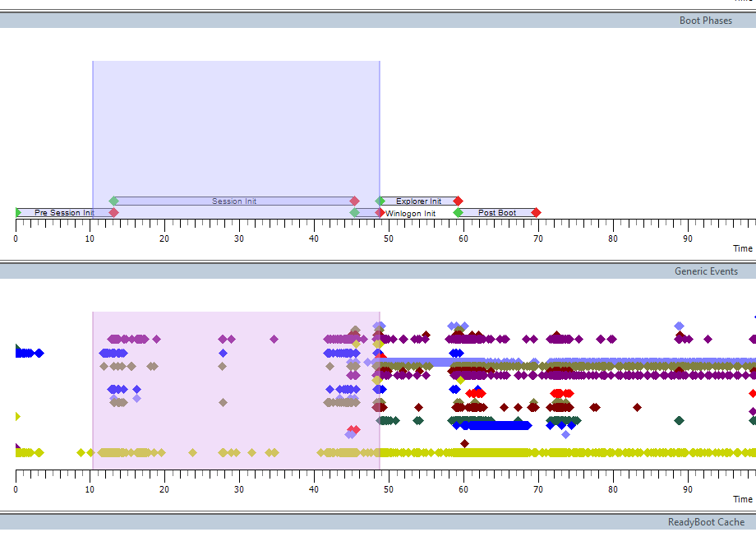756x546 pixels.
Task: Click lone yellow event diamond near 24 seconds
Action: coord(193,452)
